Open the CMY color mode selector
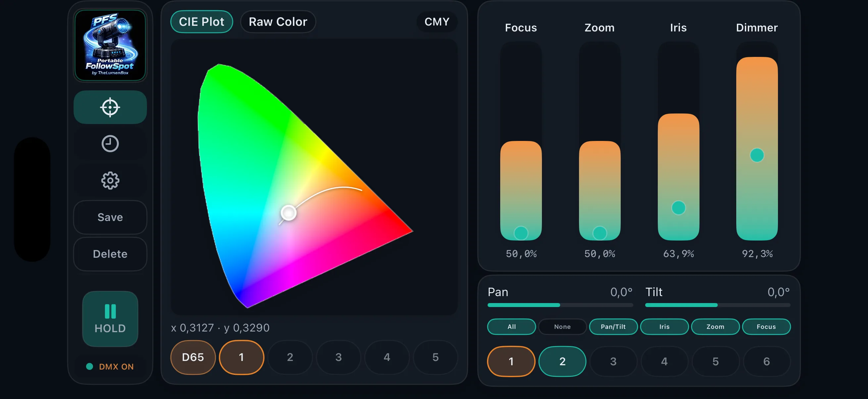 437,22
